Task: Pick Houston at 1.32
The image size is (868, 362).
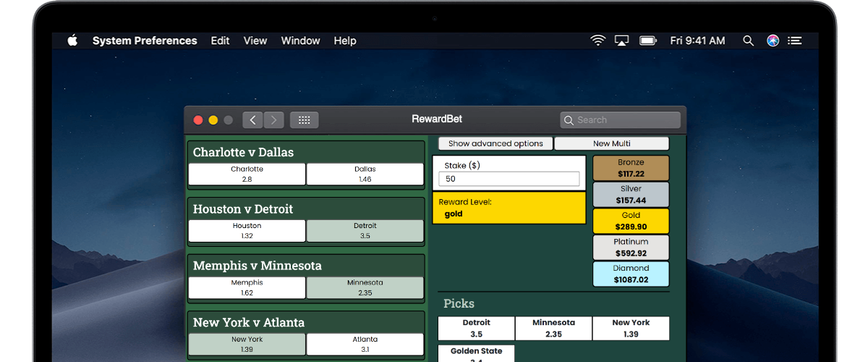Action: click(x=247, y=231)
